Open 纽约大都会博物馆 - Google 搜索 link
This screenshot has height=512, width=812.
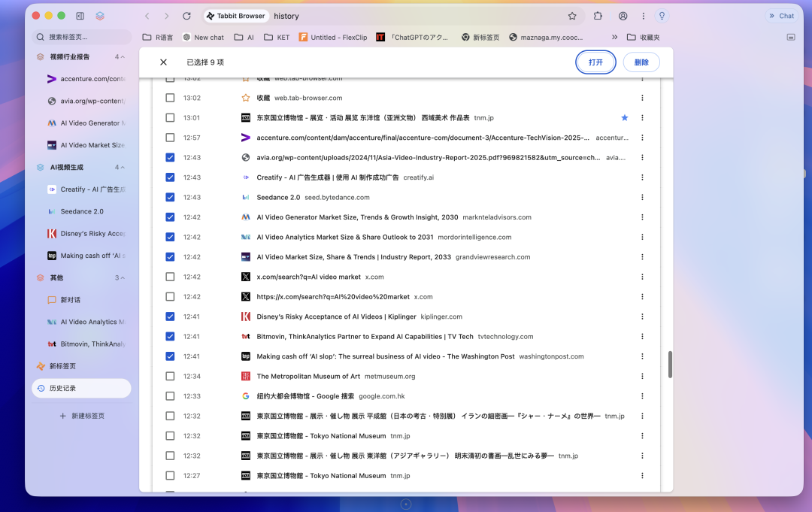point(305,396)
